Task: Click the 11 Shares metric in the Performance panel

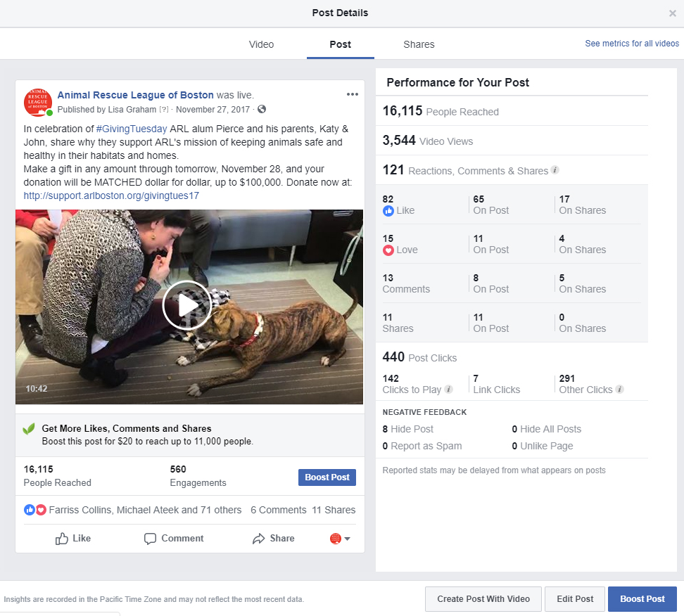Action: pyautogui.click(x=398, y=323)
